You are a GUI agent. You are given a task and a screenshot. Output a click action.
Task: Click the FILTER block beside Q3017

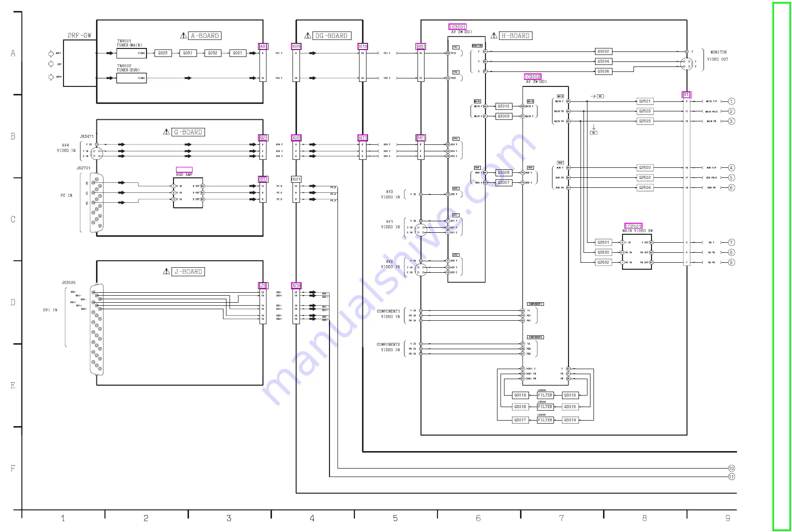pyautogui.click(x=545, y=420)
